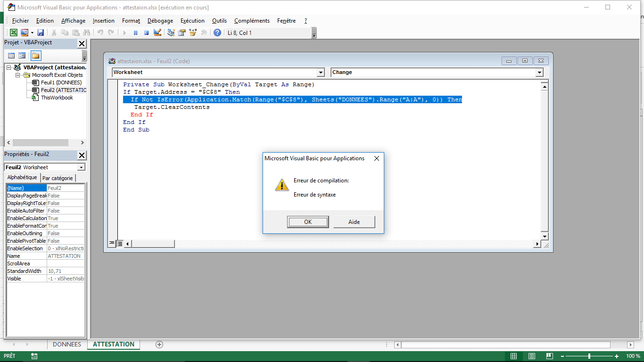The width and height of the screenshot is (644, 362).
Task: Click the View Microsoft Excel toolbar icon
Action: click(x=14, y=33)
